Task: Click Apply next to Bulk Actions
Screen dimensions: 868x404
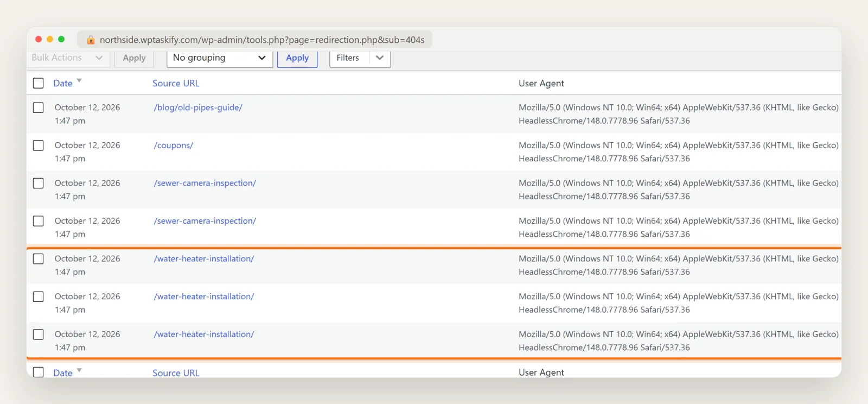Action: (134, 58)
